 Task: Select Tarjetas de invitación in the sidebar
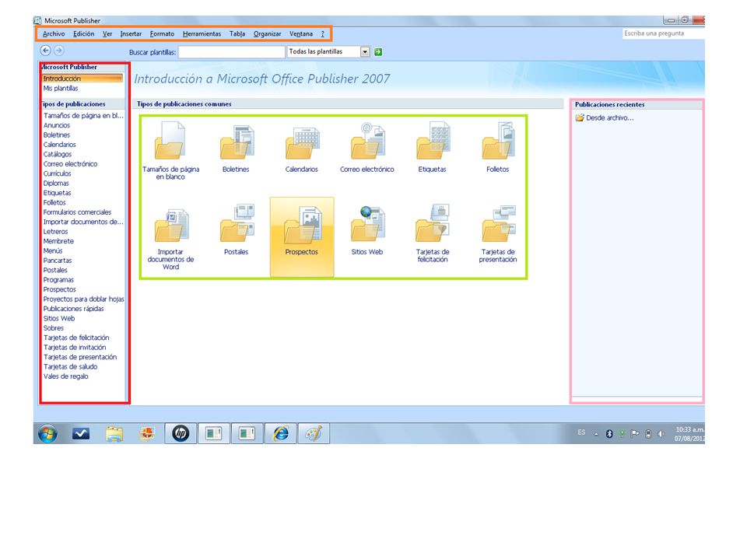point(75,348)
